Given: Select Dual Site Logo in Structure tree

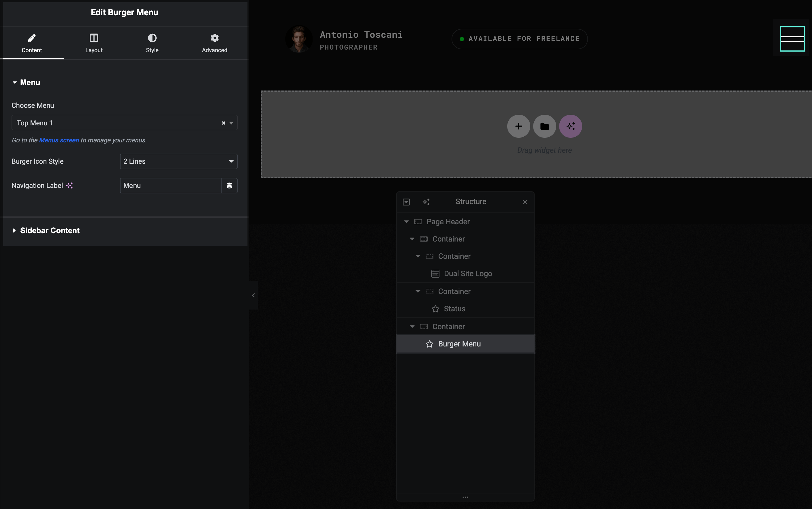Looking at the screenshot, I should click(x=467, y=274).
